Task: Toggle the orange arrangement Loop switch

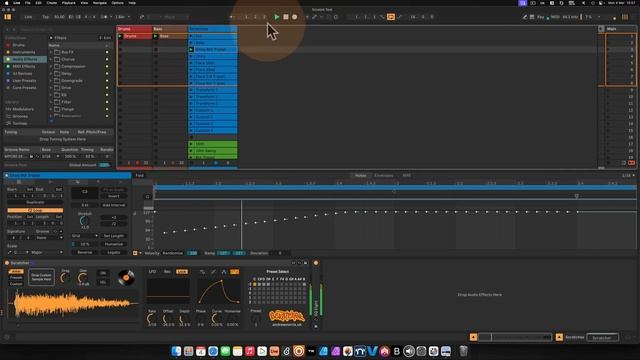Action: tap(391, 17)
